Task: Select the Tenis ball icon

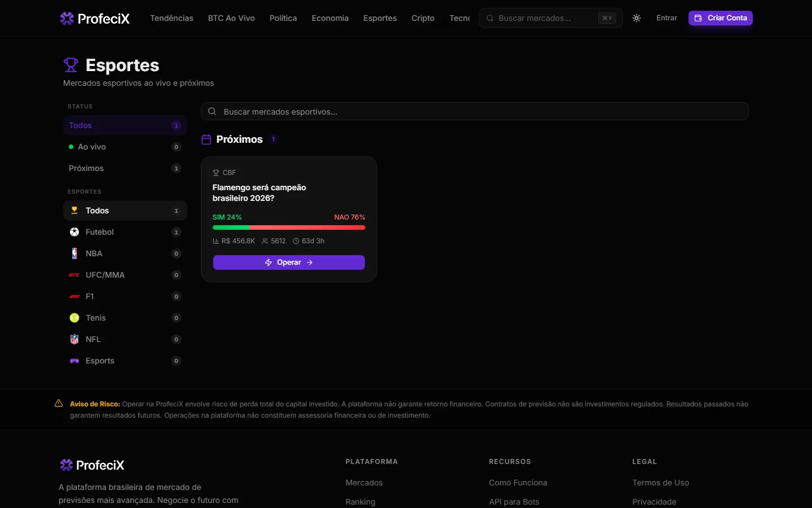Action: point(74,318)
